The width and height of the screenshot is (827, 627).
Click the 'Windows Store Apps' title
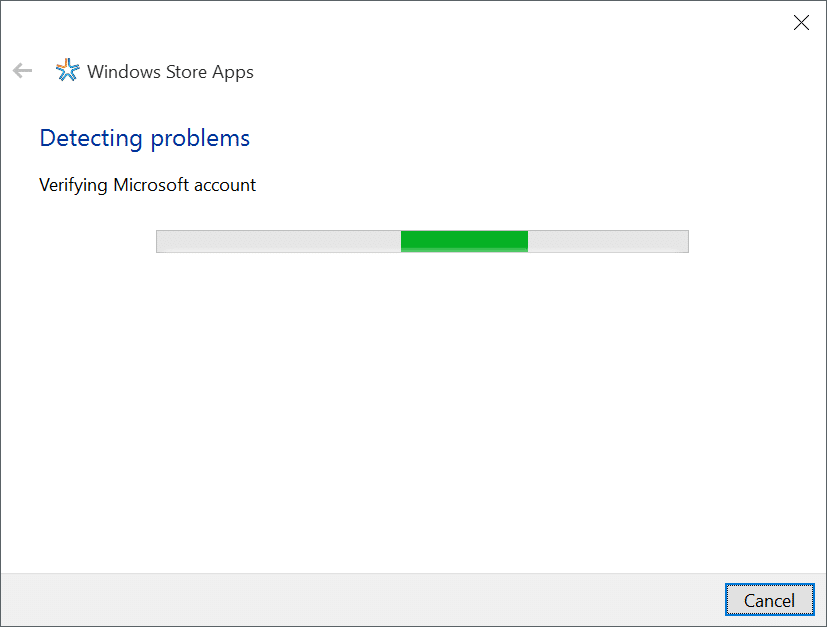(170, 72)
